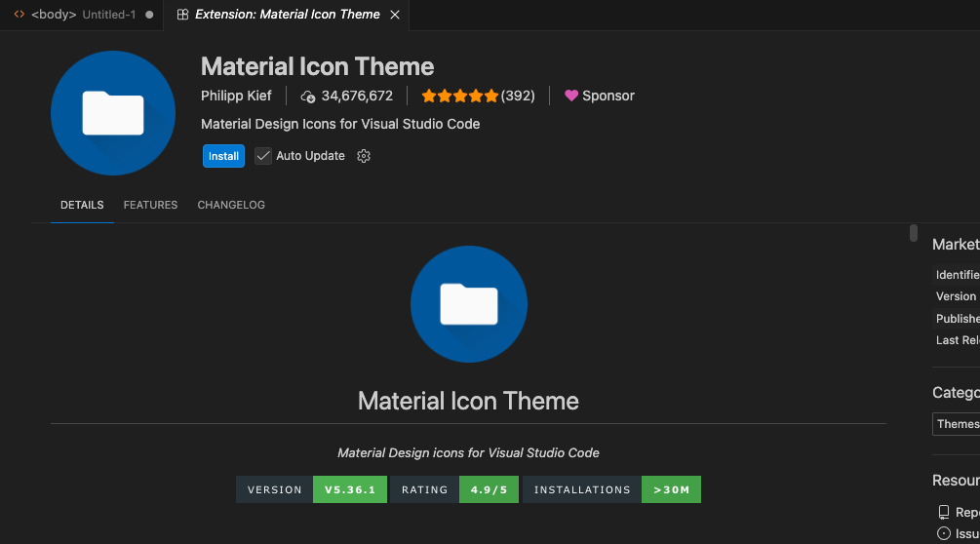Install the Material Icon Theme extension
The width and height of the screenshot is (980, 544).
(223, 156)
